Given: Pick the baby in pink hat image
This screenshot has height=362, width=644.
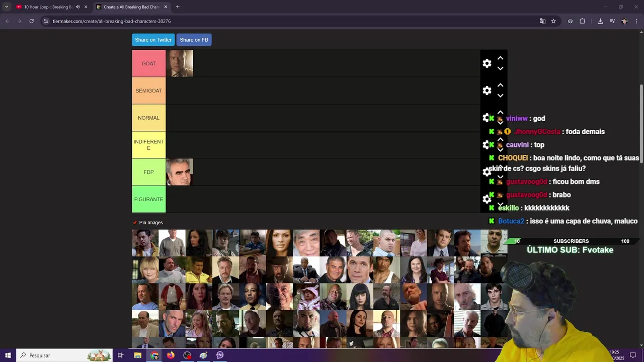Looking at the screenshot, I should tap(306, 297).
